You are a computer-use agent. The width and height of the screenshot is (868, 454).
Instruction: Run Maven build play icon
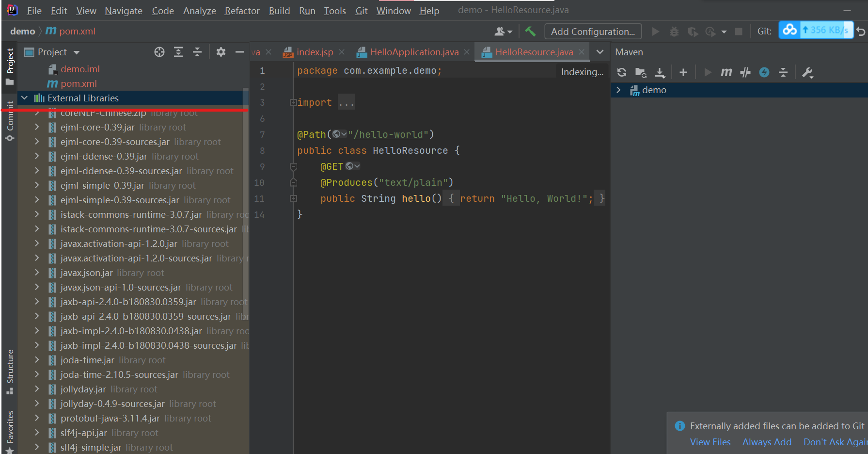(x=708, y=72)
